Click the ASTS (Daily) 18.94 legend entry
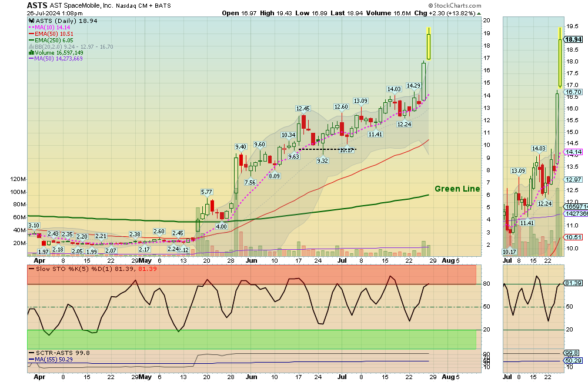Viewport: 588px width, 382px height. 66,21
